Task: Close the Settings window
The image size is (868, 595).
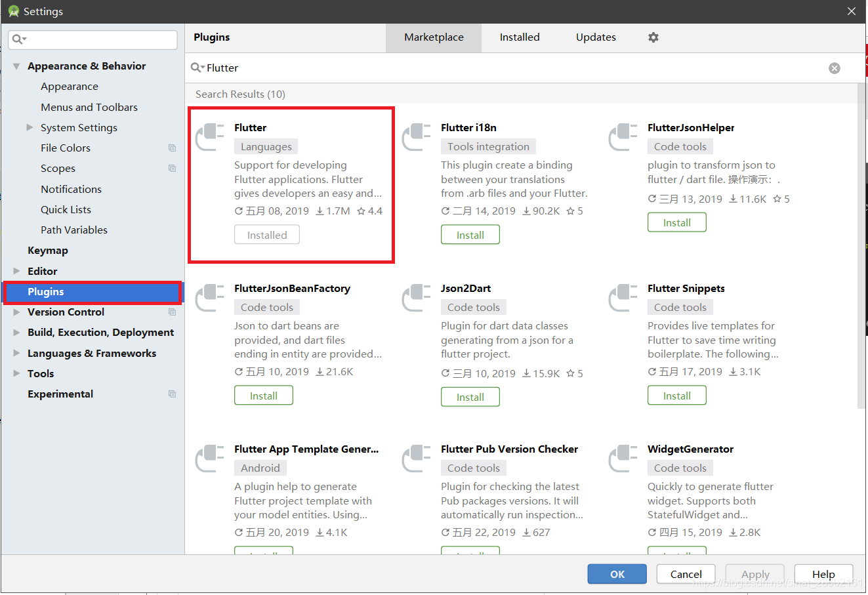Action: [x=851, y=11]
